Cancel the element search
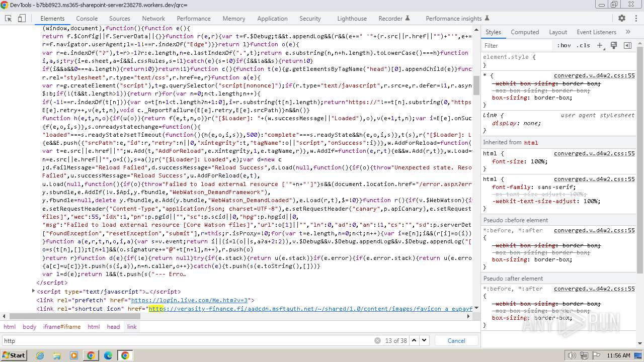 (456, 340)
